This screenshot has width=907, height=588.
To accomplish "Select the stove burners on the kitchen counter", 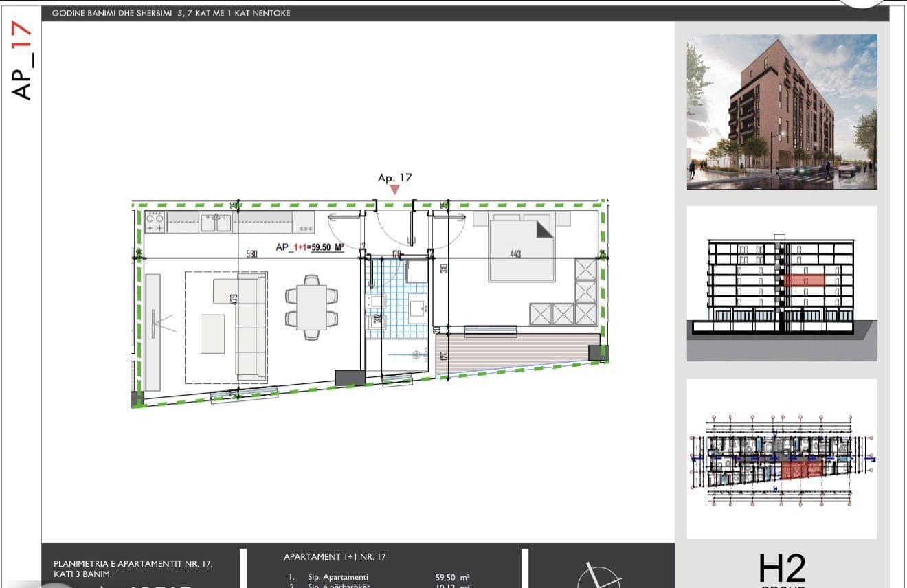I will click(x=155, y=222).
